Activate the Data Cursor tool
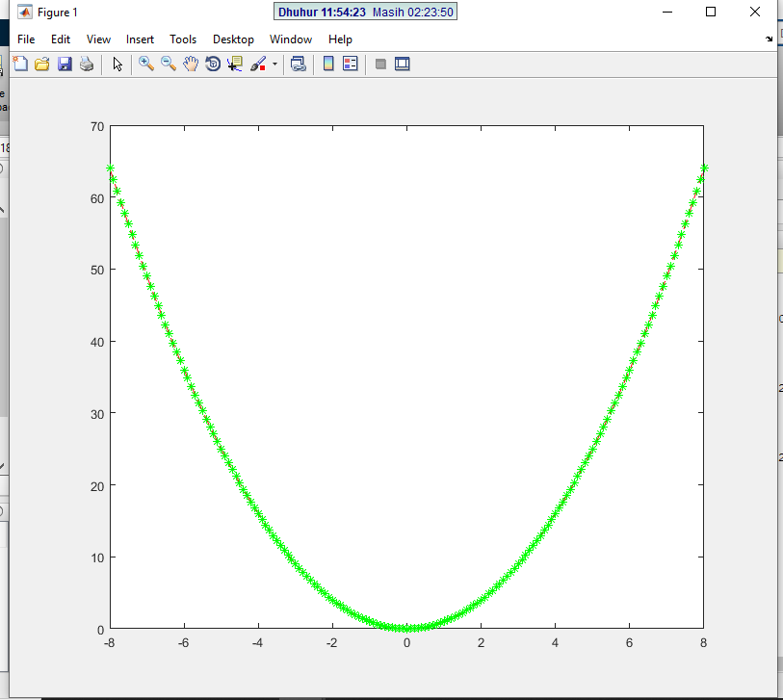783x700 pixels. click(234, 64)
